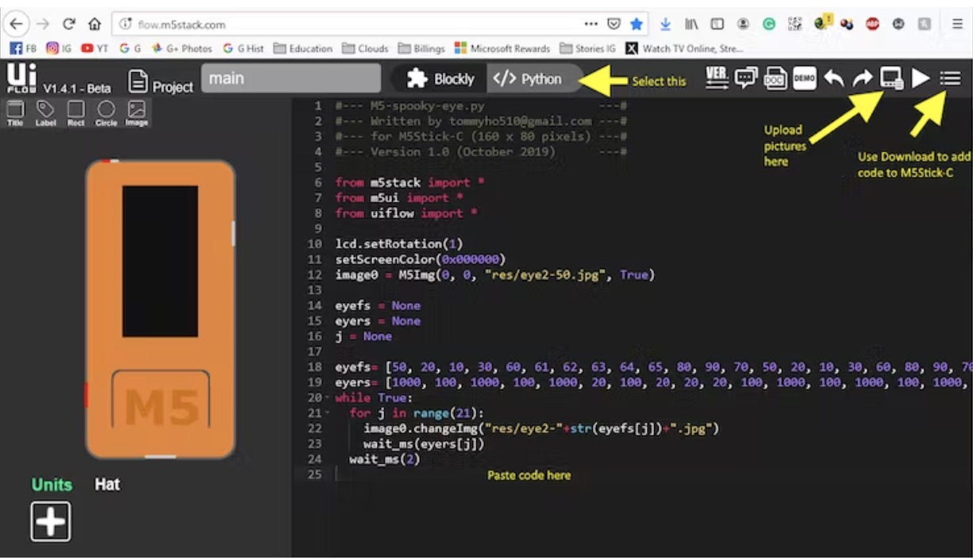Switch to the Hat tab

[x=107, y=485]
